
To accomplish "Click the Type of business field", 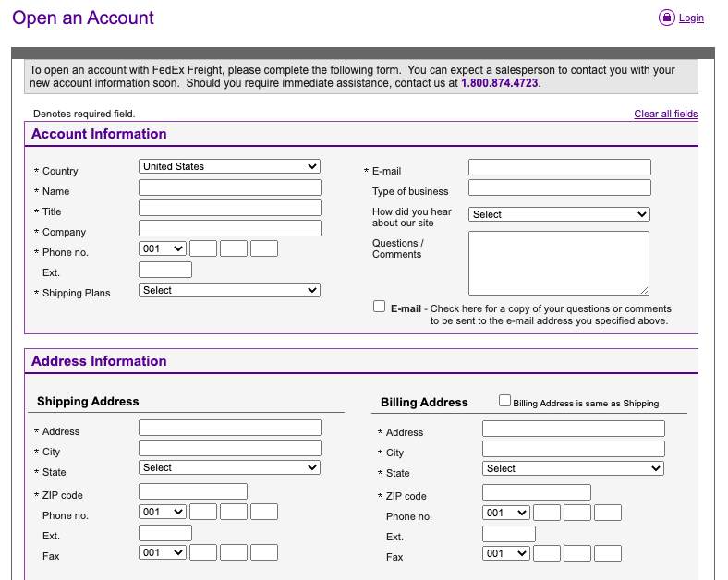I will pyautogui.click(x=560, y=187).
